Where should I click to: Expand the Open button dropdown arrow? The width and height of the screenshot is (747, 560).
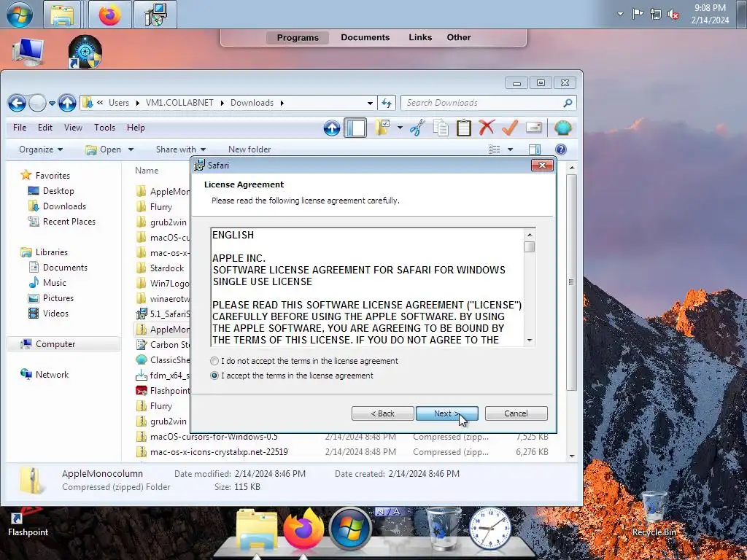(x=131, y=149)
